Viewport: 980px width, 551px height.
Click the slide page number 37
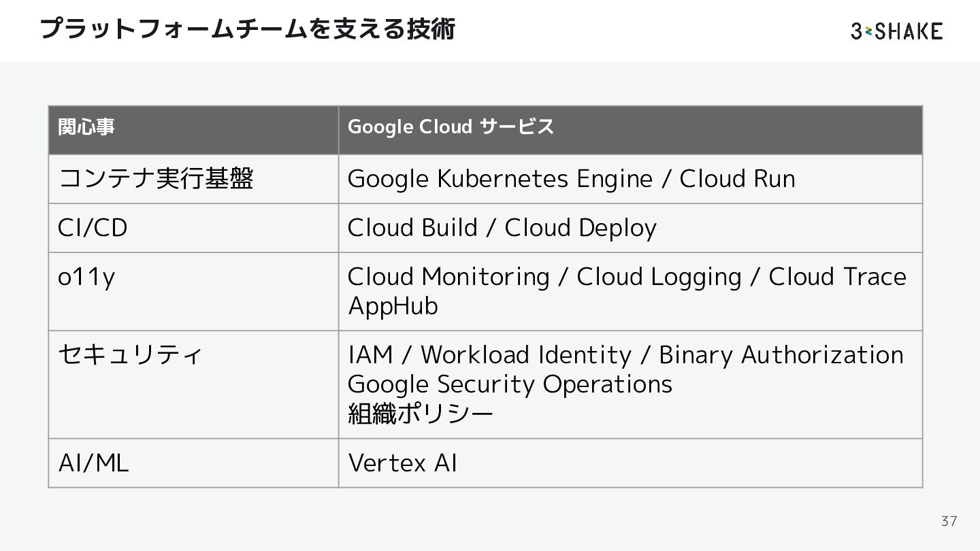coord(949,521)
